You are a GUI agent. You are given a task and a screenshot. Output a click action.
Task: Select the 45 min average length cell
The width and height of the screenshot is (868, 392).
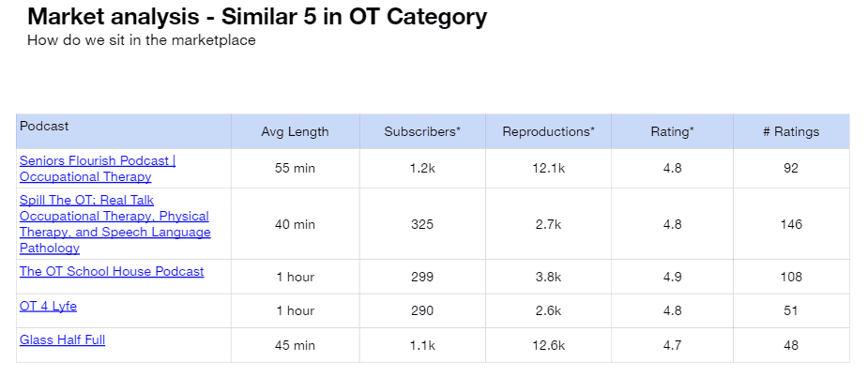pyautogui.click(x=295, y=345)
